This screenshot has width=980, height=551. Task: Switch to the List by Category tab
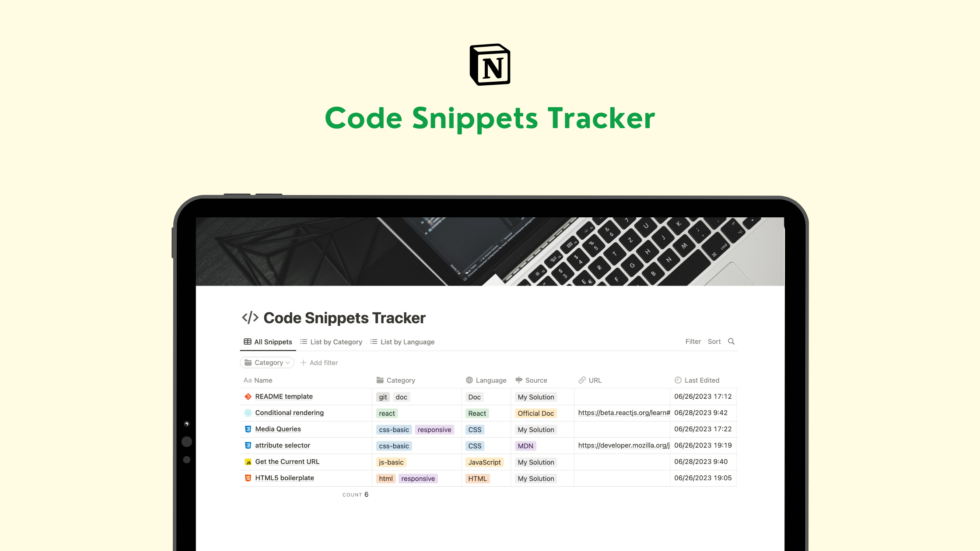click(x=335, y=342)
